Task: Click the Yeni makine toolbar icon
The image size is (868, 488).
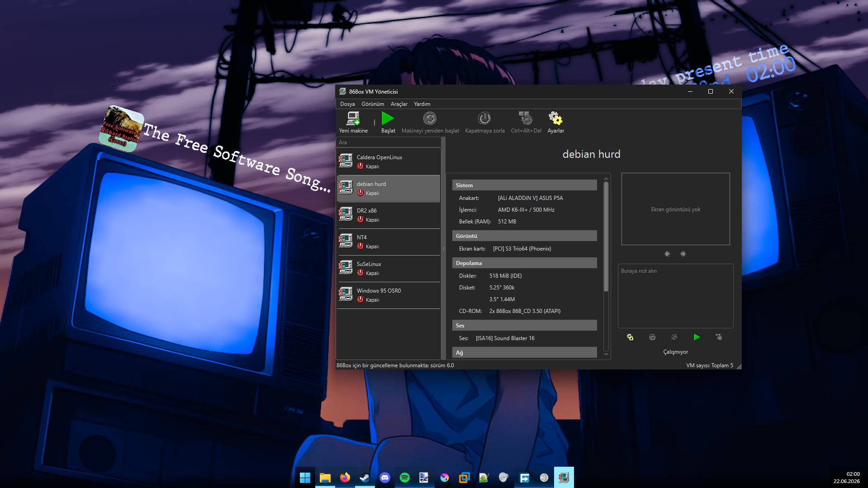Action: tap(353, 123)
